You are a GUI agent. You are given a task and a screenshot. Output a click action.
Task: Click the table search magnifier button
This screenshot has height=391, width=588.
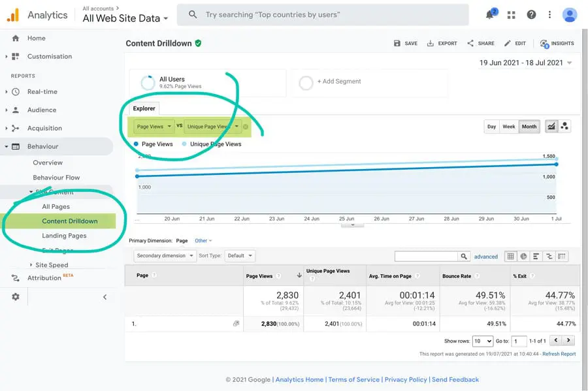click(464, 257)
